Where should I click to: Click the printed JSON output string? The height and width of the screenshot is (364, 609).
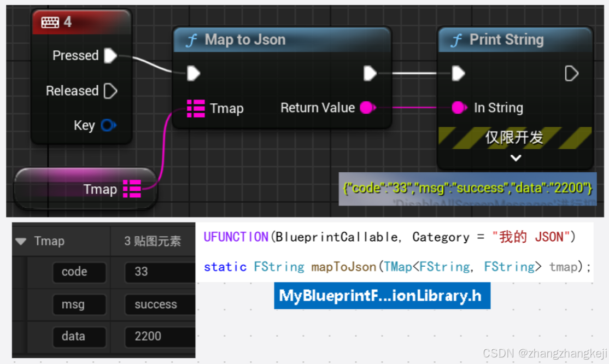click(467, 189)
